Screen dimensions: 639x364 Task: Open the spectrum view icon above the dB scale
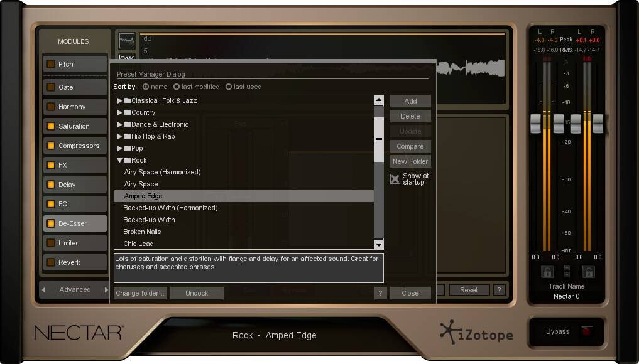(127, 41)
